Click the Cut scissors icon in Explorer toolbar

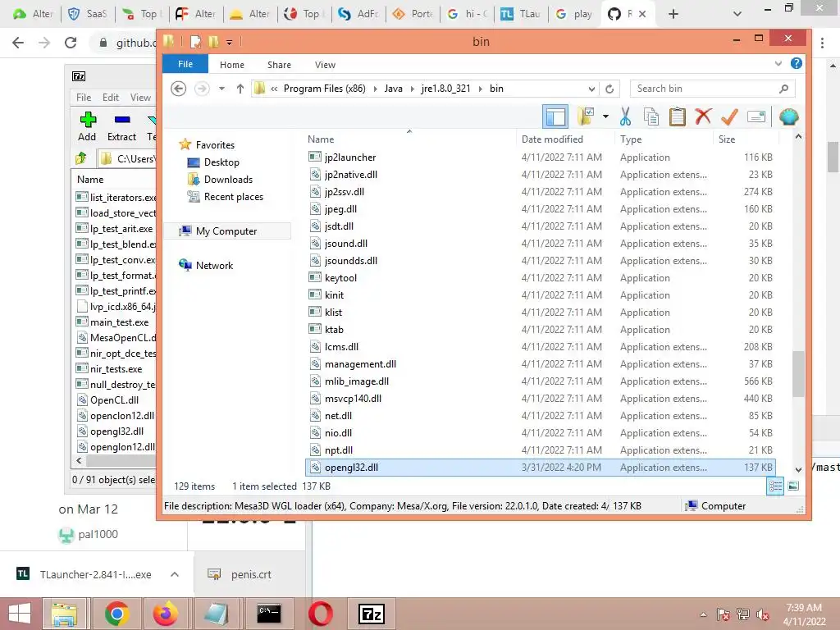click(625, 116)
